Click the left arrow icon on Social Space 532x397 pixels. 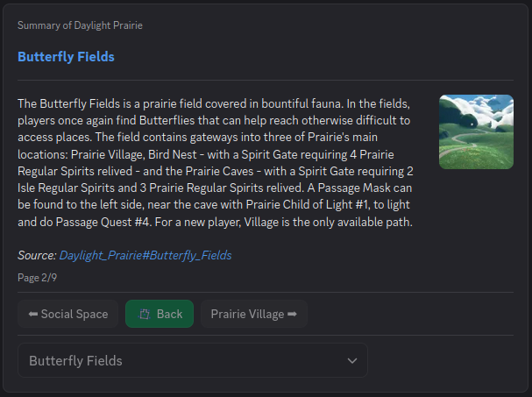tap(32, 314)
